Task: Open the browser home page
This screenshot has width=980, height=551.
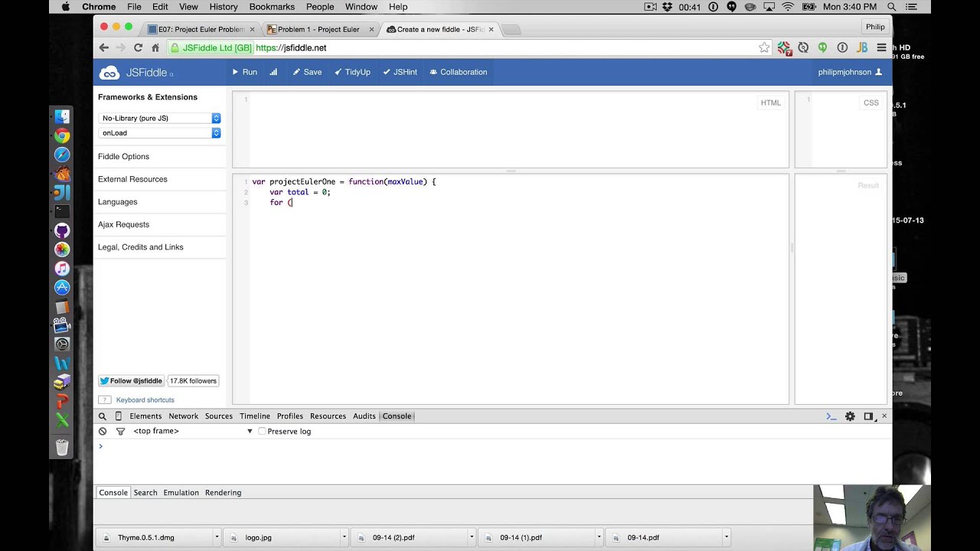Action: [x=155, y=47]
